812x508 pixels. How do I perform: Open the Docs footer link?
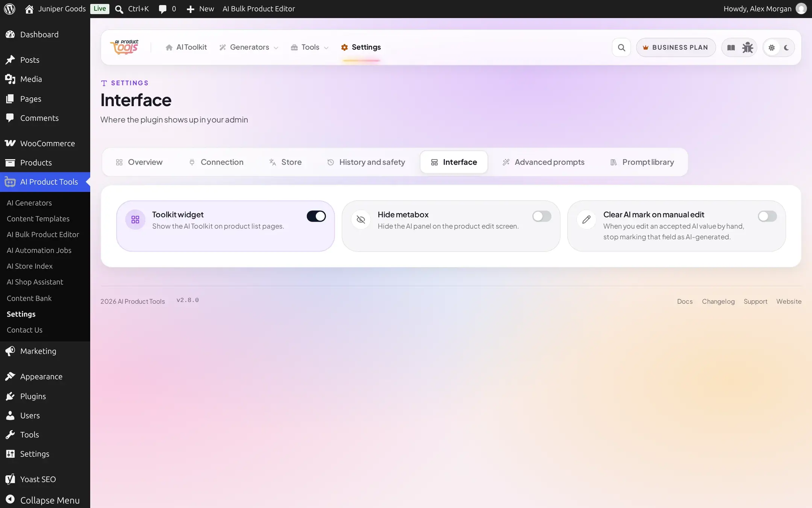pos(685,301)
